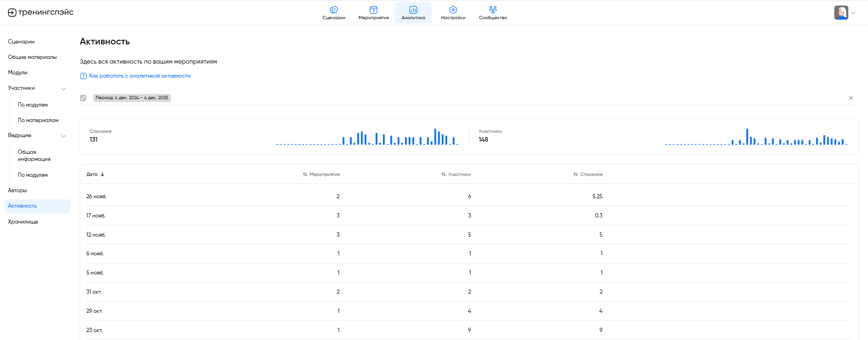The height and width of the screenshot is (340, 868).
Task: Click the Списания bar chart
Action: point(367,137)
